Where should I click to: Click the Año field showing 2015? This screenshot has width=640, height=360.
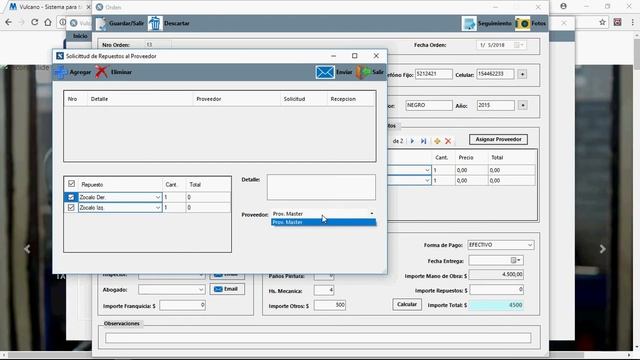click(x=496, y=105)
